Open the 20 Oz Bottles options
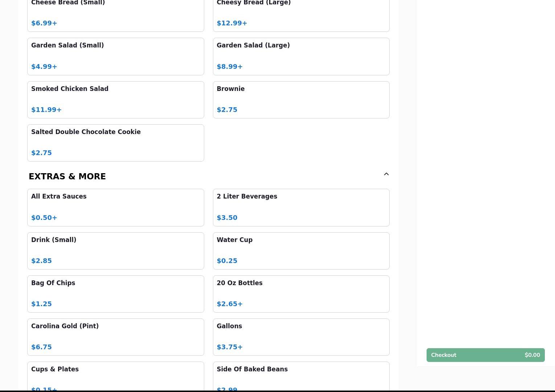This screenshot has width=555, height=392. point(301,294)
